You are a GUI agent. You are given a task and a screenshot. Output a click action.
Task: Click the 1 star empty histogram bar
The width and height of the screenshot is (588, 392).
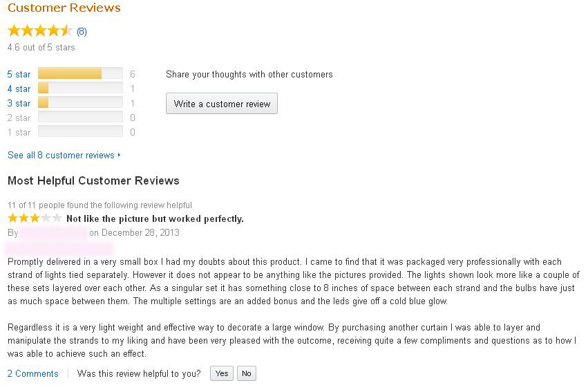pyautogui.click(x=80, y=132)
